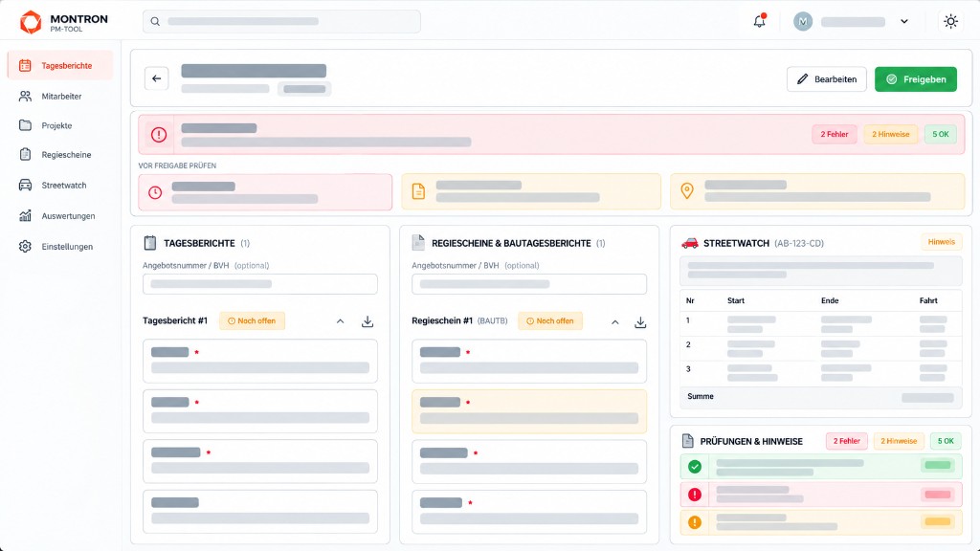980x551 pixels.
Task: Download Regieschein #1
Action: point(640,322)
